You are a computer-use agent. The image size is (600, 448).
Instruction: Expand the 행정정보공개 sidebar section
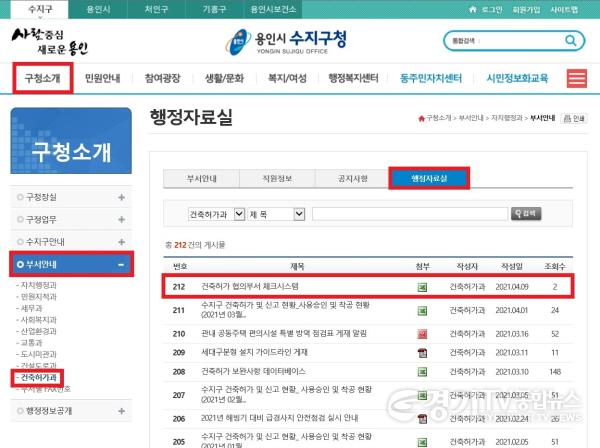(x=121, y=411)
